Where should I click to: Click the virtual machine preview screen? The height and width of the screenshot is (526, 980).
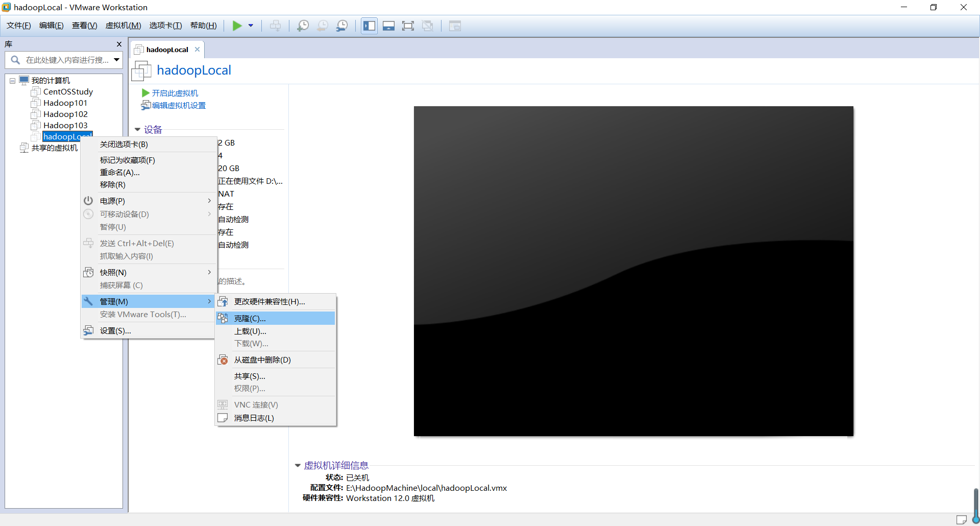(633, 271)
